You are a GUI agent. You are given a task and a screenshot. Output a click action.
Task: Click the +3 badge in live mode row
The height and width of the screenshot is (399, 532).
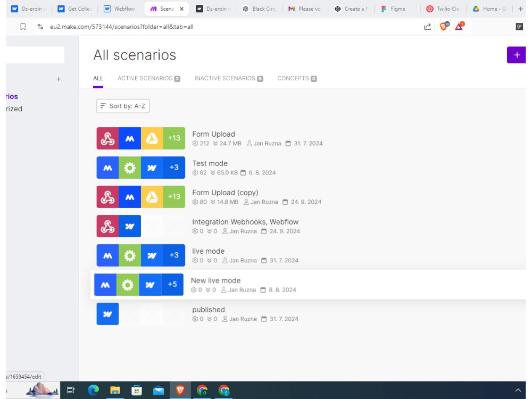point(174,255)
